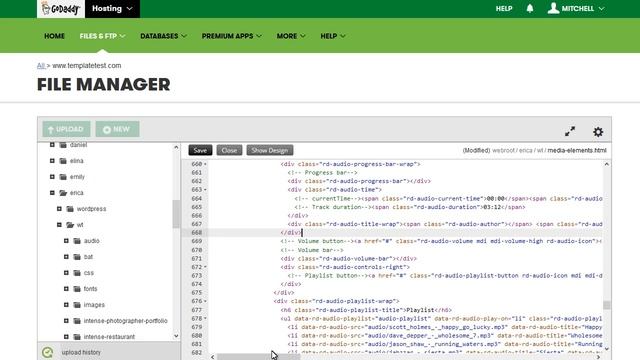Select the intense-restaurant folder
This screenshot has width=640, height=360.
[x=109, y=337]
